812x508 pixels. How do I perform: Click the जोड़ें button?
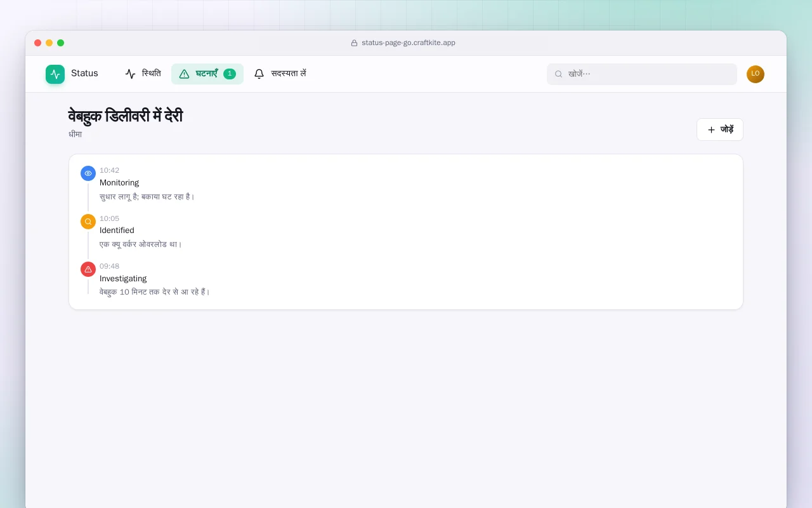click(720, 130)
